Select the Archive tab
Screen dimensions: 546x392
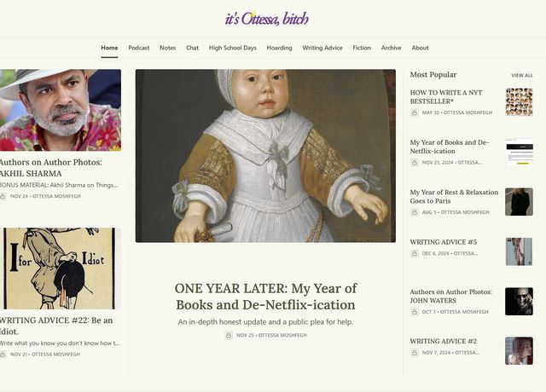coord(391,48)
